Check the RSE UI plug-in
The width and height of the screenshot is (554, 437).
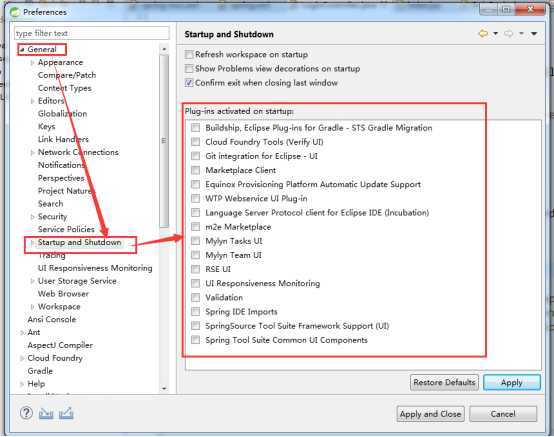[195, 269]
